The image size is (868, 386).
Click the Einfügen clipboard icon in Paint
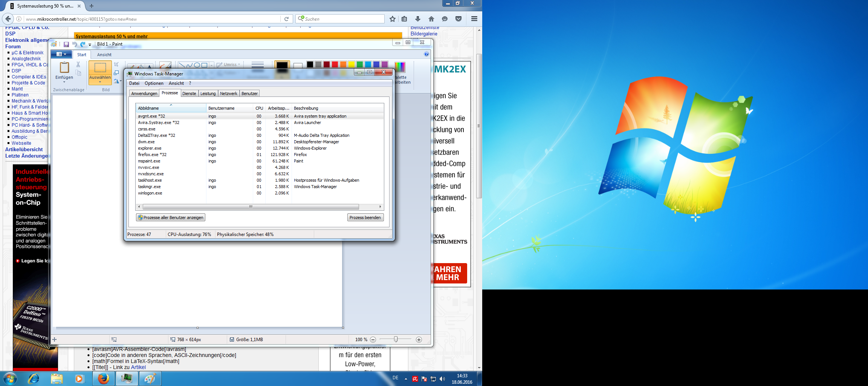coord(64,67)
